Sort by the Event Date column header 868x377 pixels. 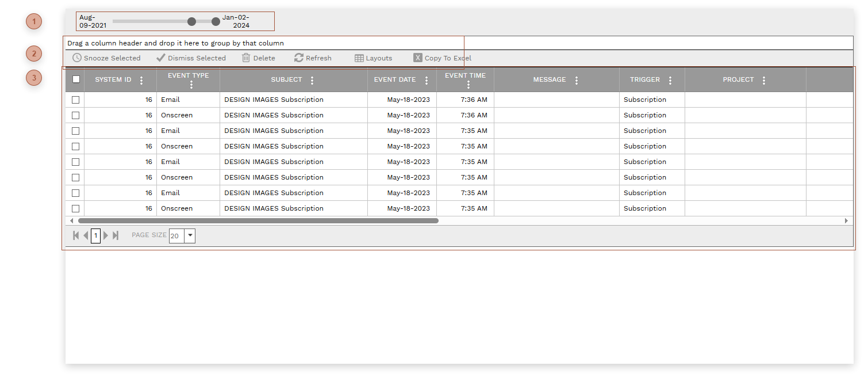pos(394,80)
